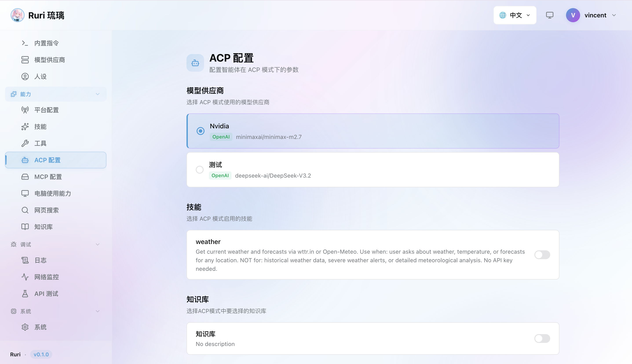The image size is (632, 364).
Task: Click the antenna icon beside 平台配置
Action: click(25, 110)
